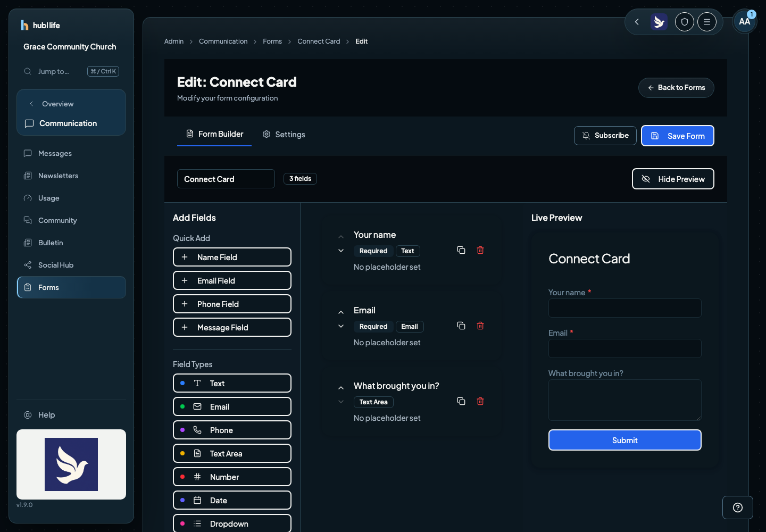Open Messages in the sidebar
Screen dimensions: 766x532
71,153
